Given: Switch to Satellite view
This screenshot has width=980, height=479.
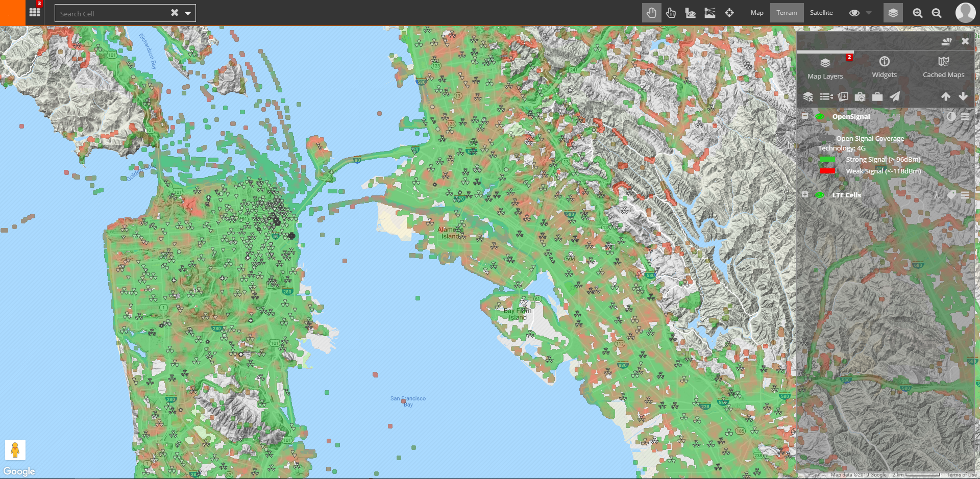Looking at the screenshot, I should (821, 13).
